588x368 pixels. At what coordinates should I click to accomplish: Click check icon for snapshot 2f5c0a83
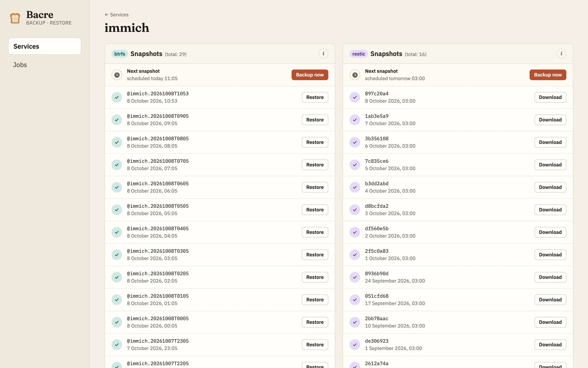[x=355, y=255]
